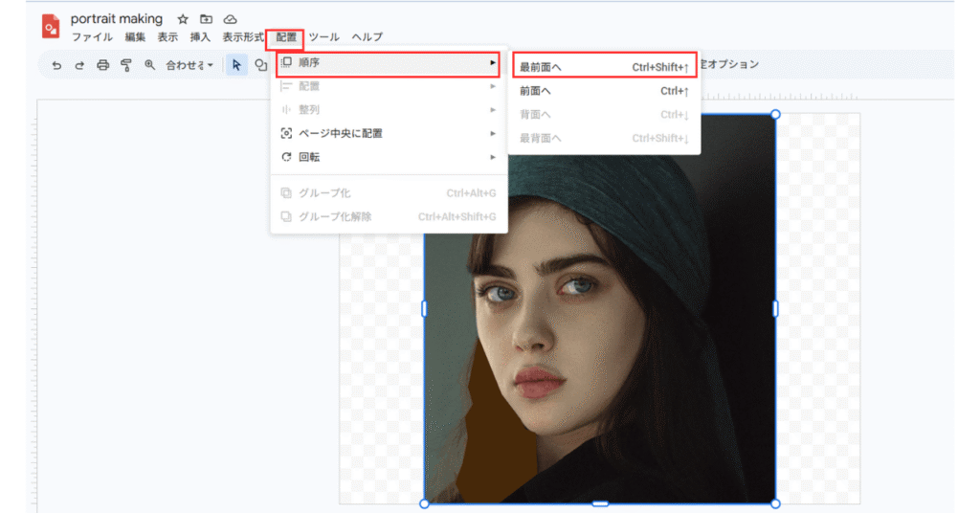Click the ungroup icon beside グループ化解除
This screenshot has width=980, height=513.
point(286,217)
